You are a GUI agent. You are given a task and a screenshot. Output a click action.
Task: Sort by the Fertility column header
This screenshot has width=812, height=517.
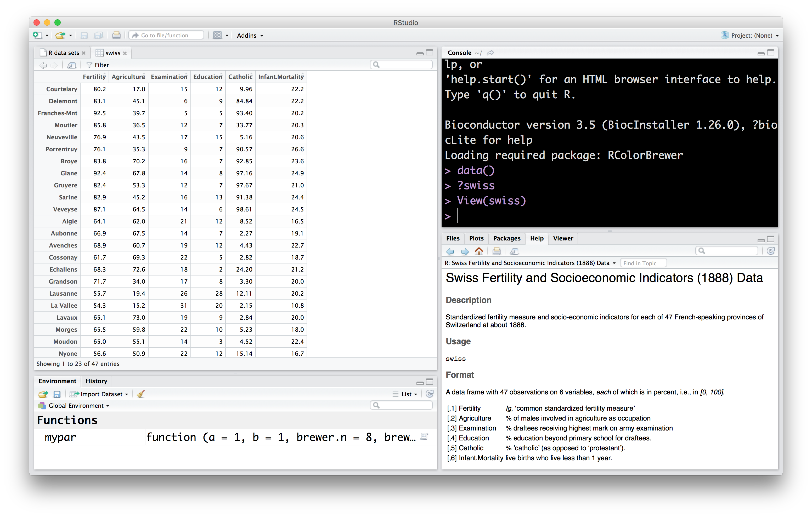(94, 77)
